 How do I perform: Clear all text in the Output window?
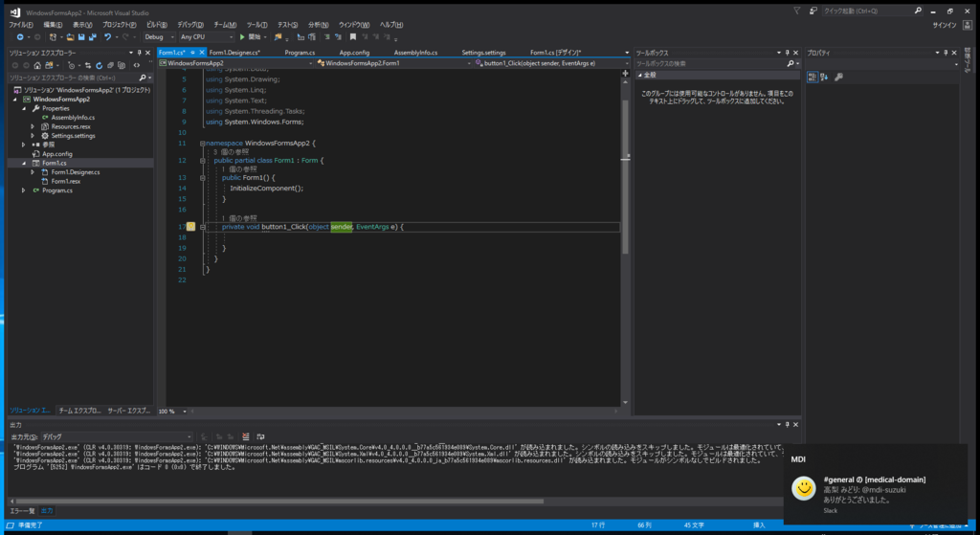[x=246, y=436]
